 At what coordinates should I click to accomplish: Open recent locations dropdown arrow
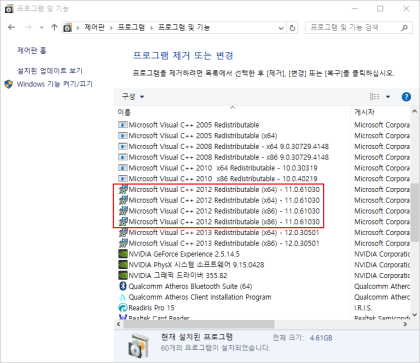click(x=41, y=28)
